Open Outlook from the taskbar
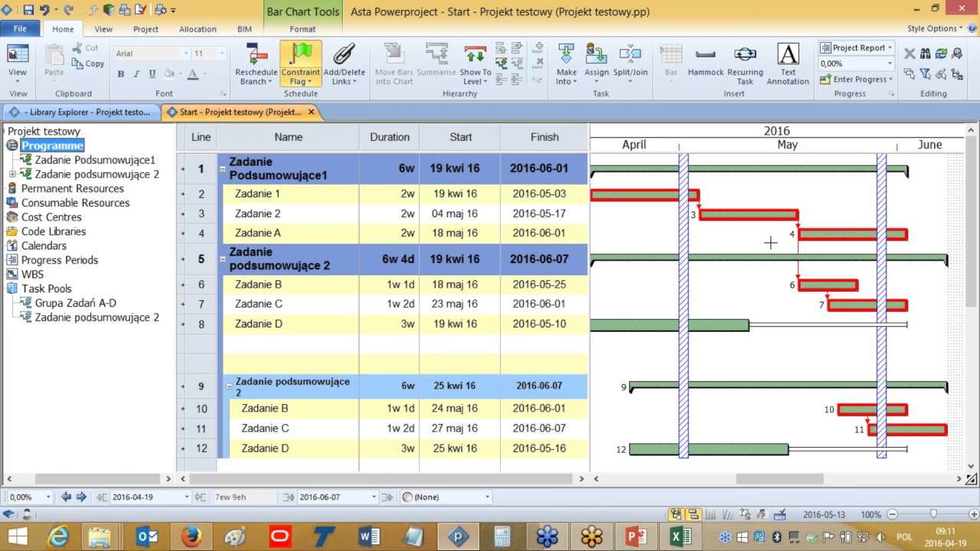The height and width of the screenshot is (551, 980). [x=147, y=536]
